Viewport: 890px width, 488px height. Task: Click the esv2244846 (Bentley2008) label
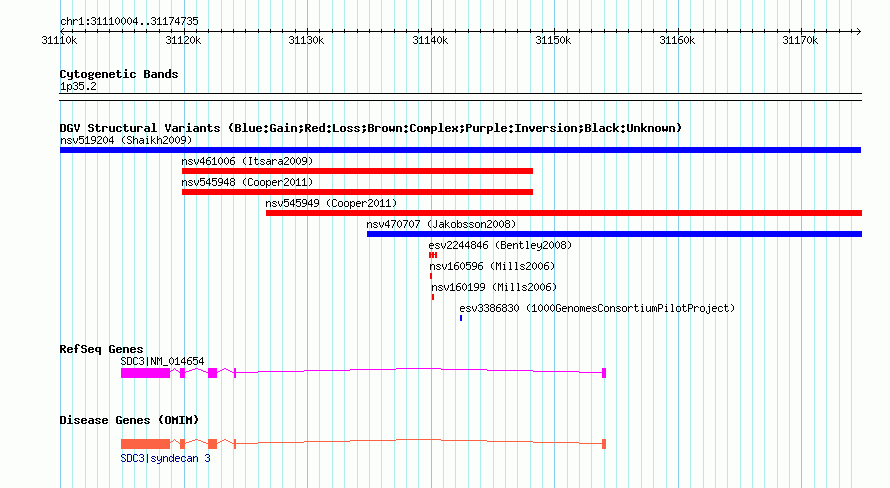[500, 245]
